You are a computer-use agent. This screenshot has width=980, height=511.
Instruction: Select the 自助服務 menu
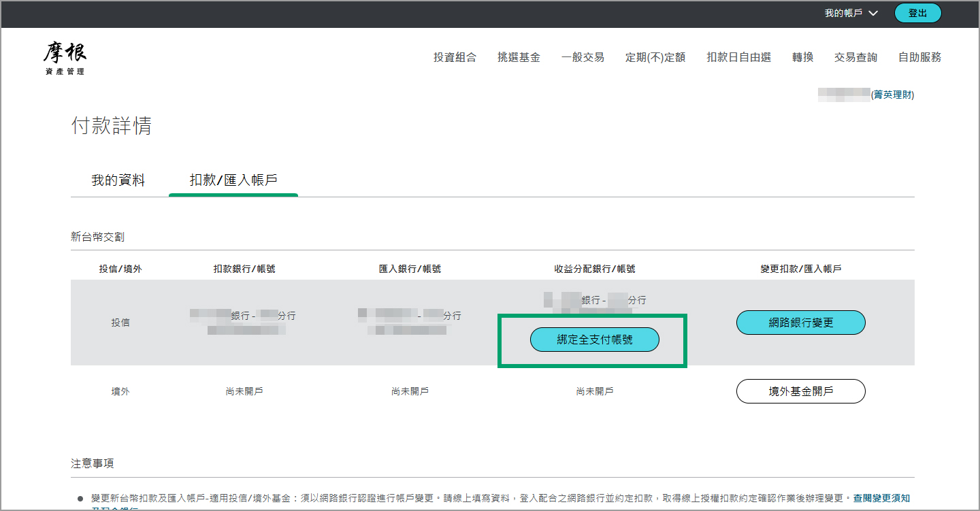coord(919,58)
